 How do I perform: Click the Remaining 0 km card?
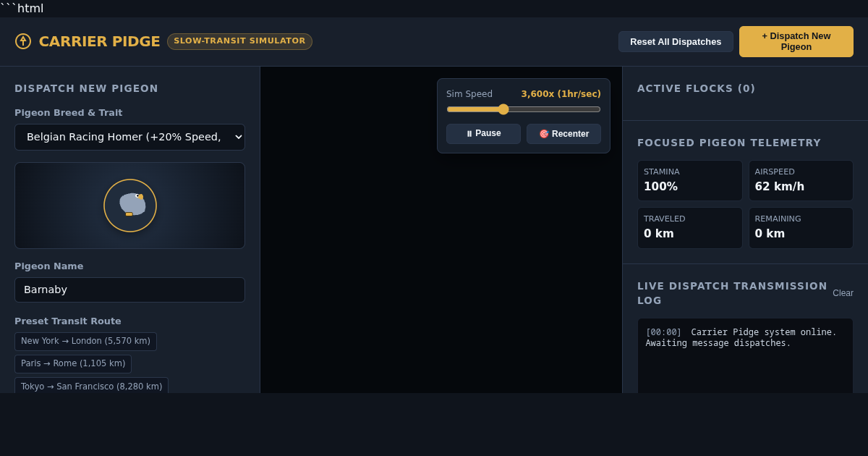click(x=801, y=228)
